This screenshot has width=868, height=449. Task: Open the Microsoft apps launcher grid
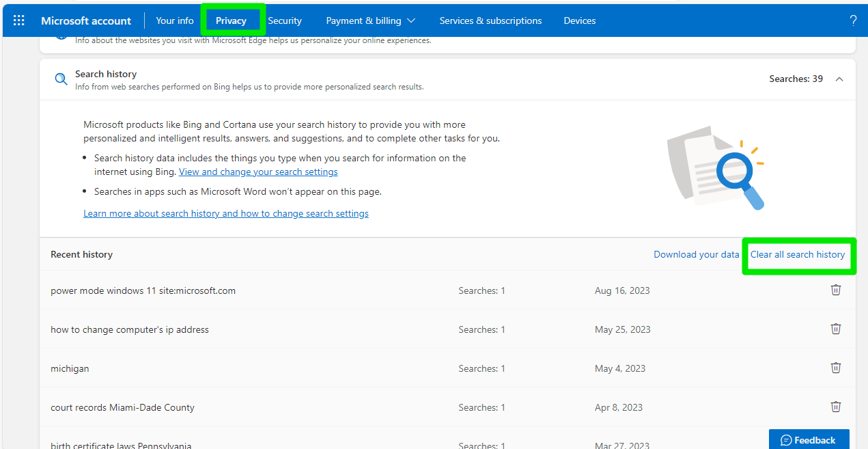[x=19, y=21]
